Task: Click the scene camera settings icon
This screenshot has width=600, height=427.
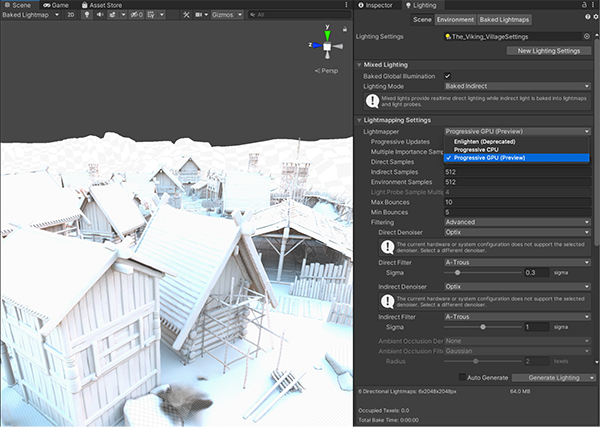Action: coord(199,15)
